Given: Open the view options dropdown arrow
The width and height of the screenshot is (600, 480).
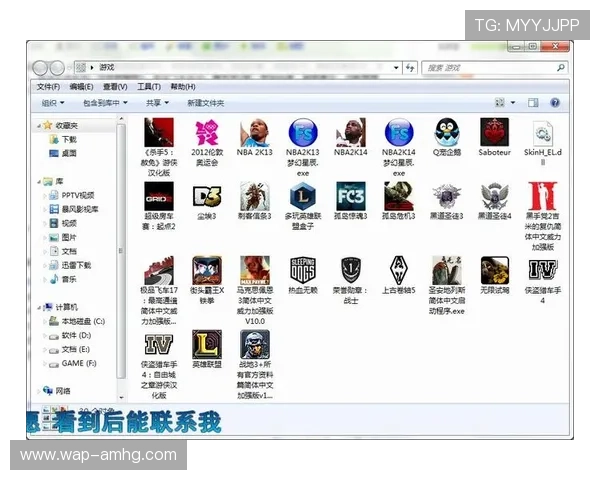Looking at the screenshot, I should click(513, 103).
